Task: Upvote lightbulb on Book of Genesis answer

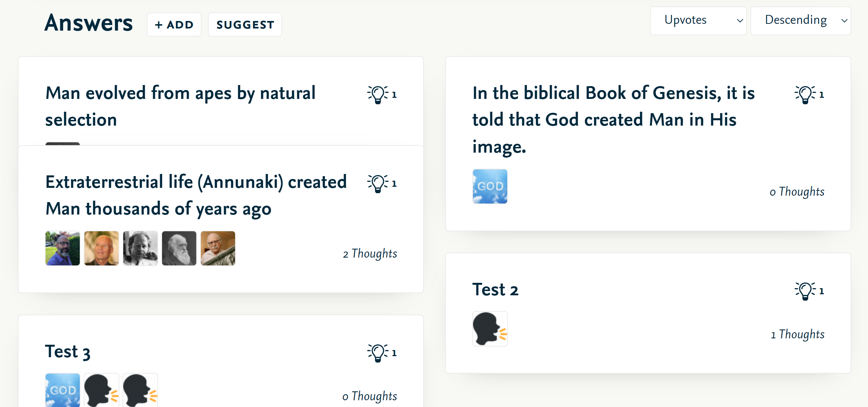Action: point(805,95)
